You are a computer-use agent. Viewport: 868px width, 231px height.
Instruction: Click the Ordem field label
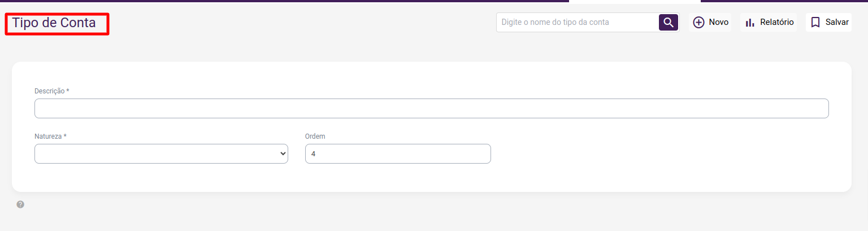pyautogui.click(x=315, y=136)
